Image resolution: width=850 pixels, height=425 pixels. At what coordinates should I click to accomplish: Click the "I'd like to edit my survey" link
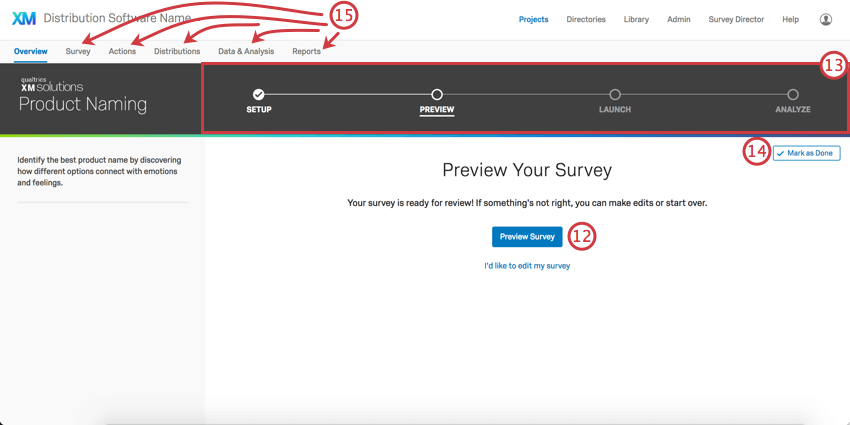point(527,266)
